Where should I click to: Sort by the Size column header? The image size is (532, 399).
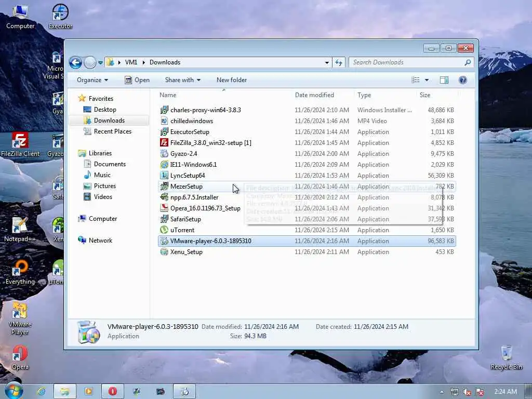(425, 95)
